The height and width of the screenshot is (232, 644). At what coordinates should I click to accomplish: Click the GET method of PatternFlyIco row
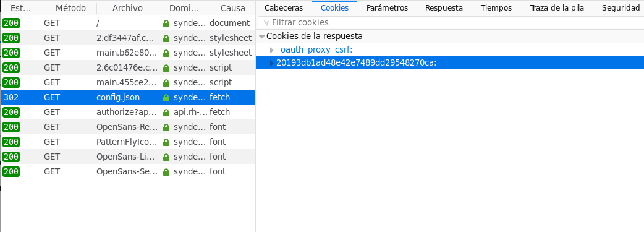click(x=52, y=142)
